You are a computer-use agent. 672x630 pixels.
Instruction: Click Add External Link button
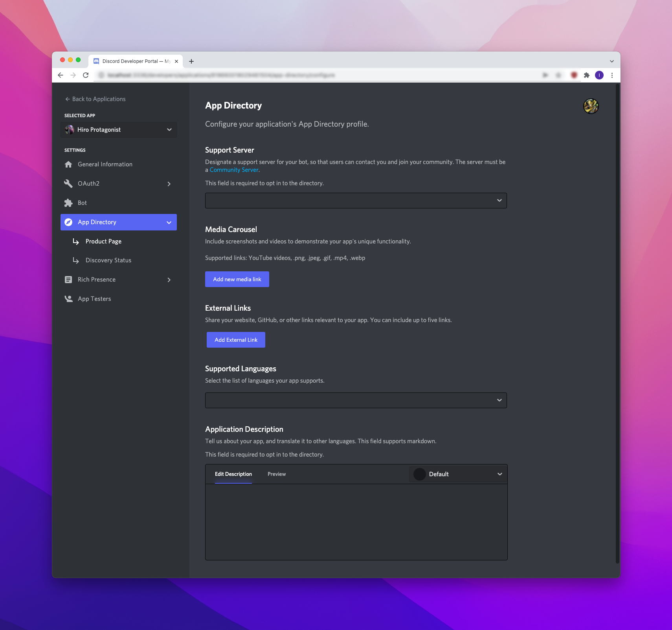tap(236, 340)
